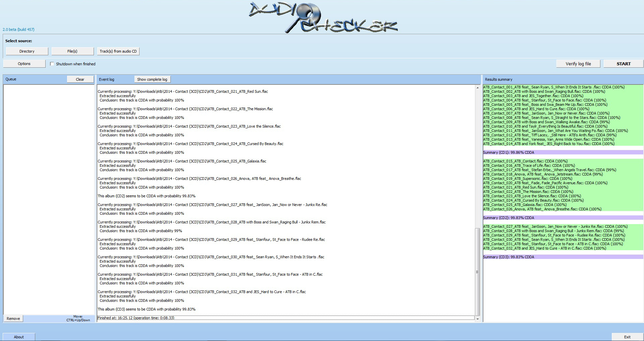
Task: Click event log scroll down arrow
Action: click(x=478, y=319)
